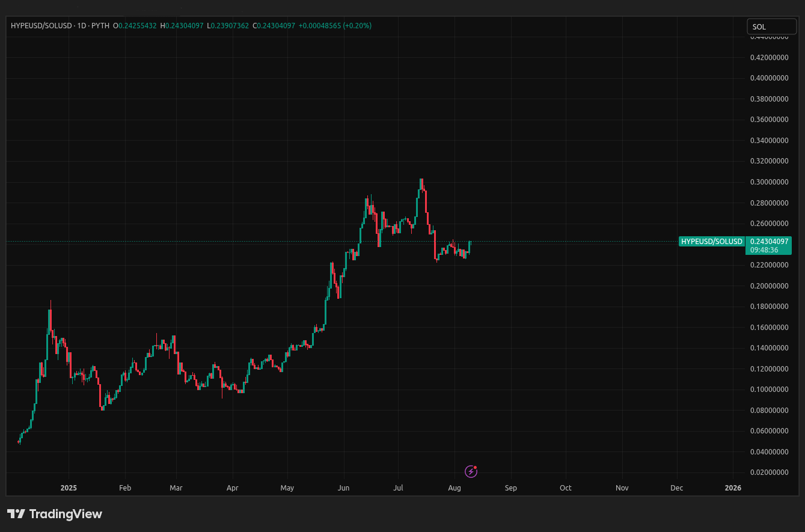
Task: Click the 0.16000000 price axis label
Action: (x=769, y=328)
